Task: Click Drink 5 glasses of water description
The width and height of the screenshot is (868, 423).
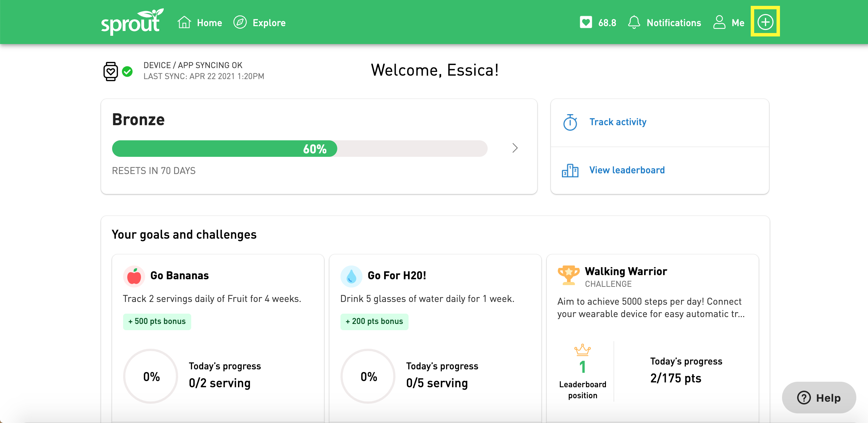Action: [x=427, y=299]
